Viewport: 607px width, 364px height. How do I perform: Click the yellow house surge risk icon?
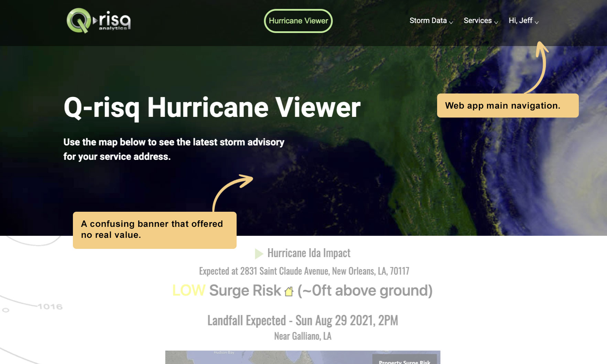pos(289,291)
